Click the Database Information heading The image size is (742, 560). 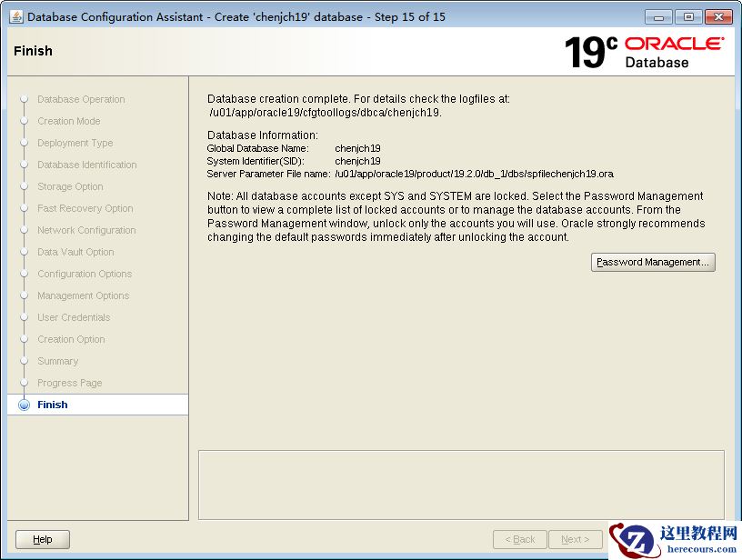[x=263, y=135]
